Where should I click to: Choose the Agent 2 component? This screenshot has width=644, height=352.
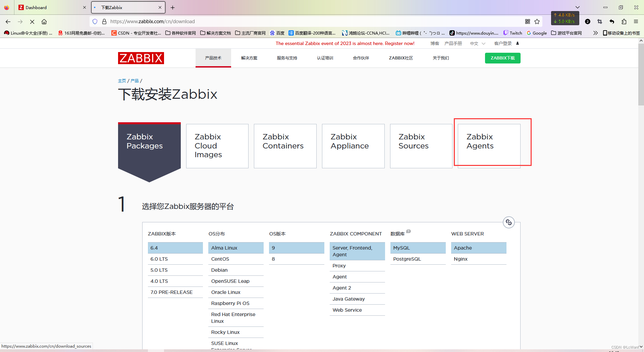click(x=357, y=288)
